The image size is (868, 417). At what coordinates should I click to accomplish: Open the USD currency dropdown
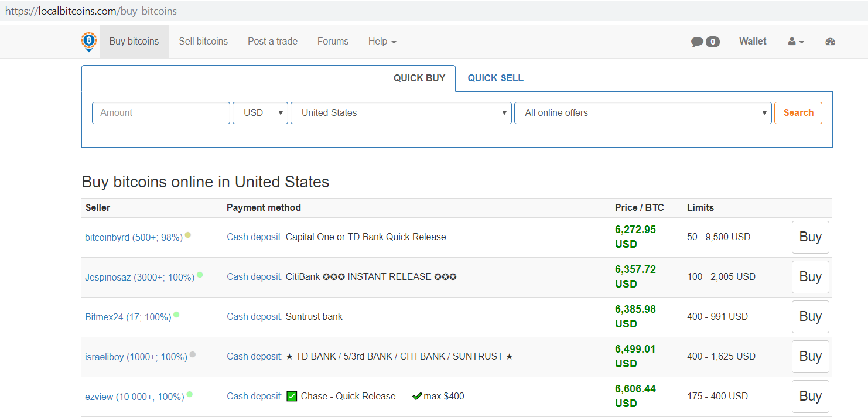[260, 113]
